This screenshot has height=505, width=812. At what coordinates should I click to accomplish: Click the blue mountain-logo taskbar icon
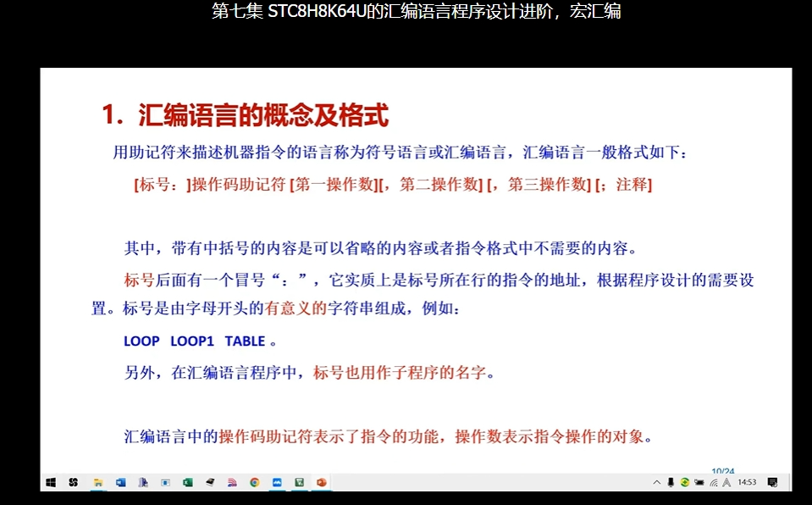[x=277, y=483]
